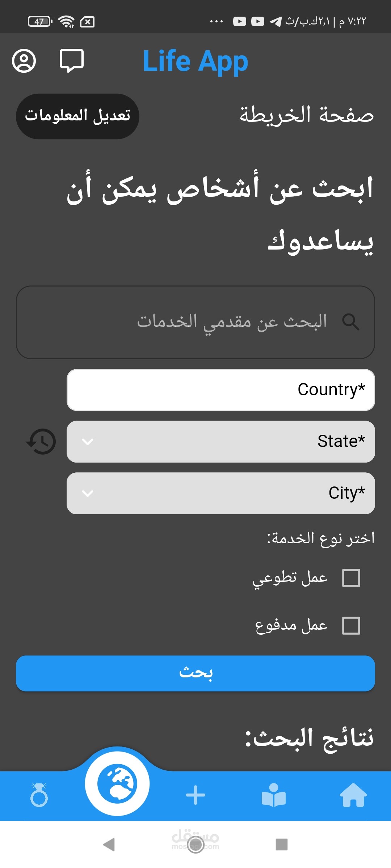
Task: Open the reading person book icon
Action: (274, 795)
